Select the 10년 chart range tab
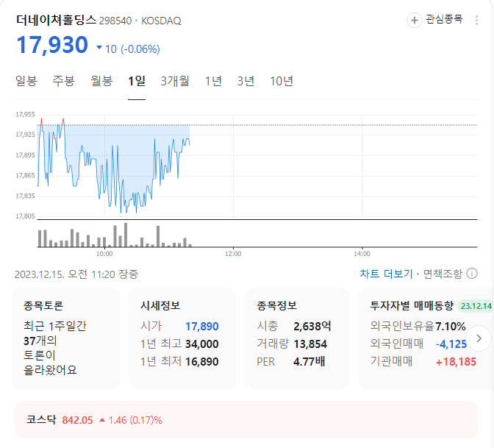The image size is (494, 448). [282, 81]
